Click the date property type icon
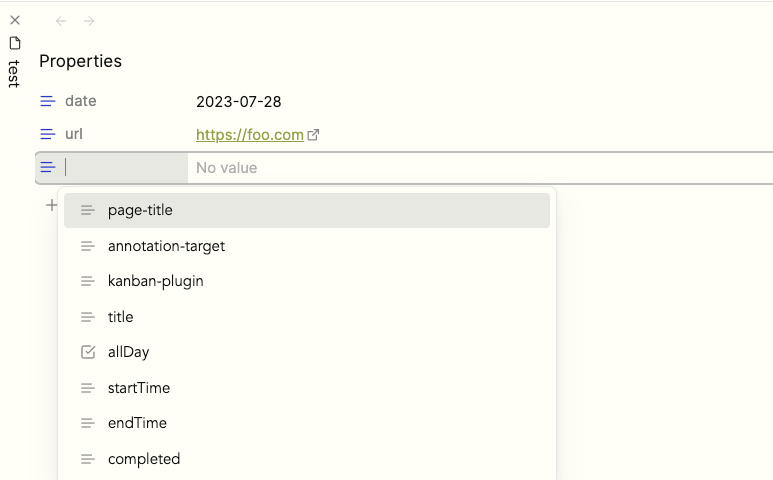Viewport: 773px width, 480px height. (48, 101)
